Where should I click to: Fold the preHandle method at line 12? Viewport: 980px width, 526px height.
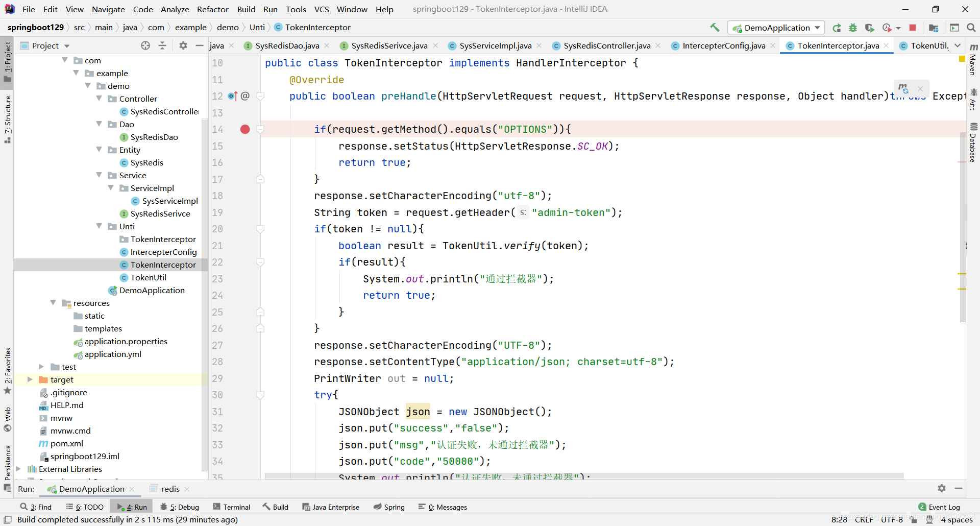coord(260,96)
